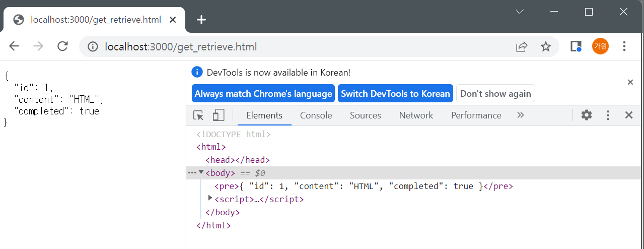Open the body node actions ellipsis

pyautogui.click(x=192, y=173)
